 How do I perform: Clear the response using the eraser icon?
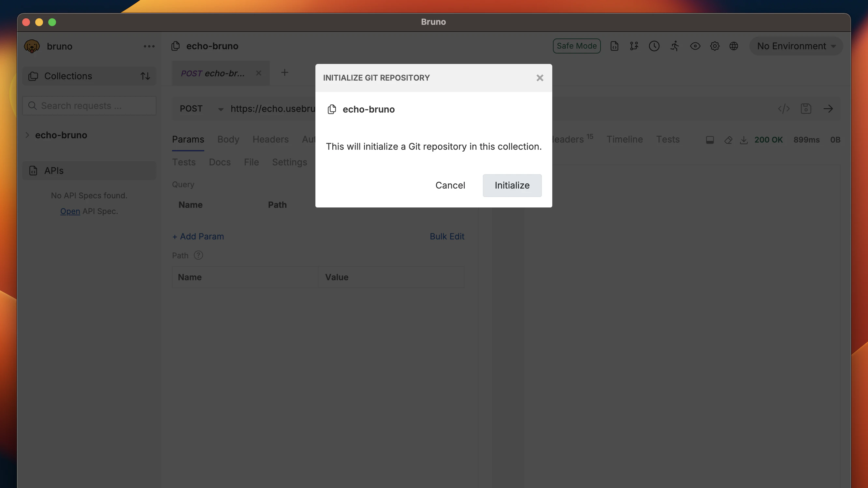728,140
